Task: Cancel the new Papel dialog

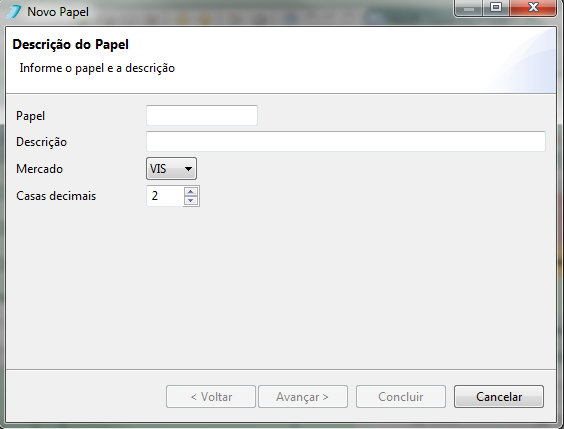Action: [499, 397]
